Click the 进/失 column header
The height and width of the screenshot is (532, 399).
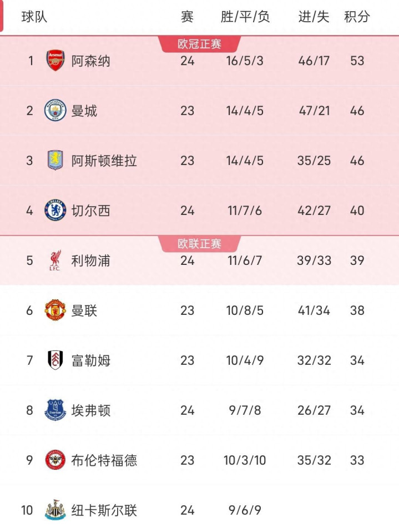point(314,17)
